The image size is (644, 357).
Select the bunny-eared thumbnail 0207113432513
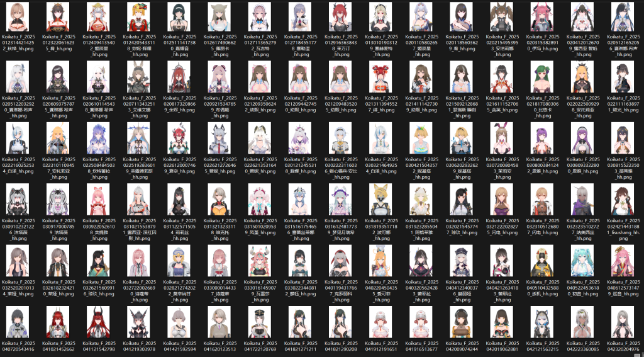pyautogui.click(x=138, y=77)
